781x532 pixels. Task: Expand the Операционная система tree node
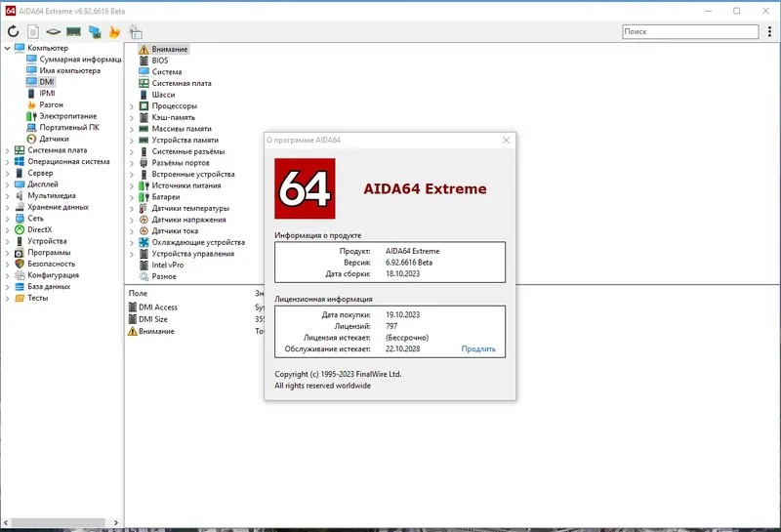7,162
